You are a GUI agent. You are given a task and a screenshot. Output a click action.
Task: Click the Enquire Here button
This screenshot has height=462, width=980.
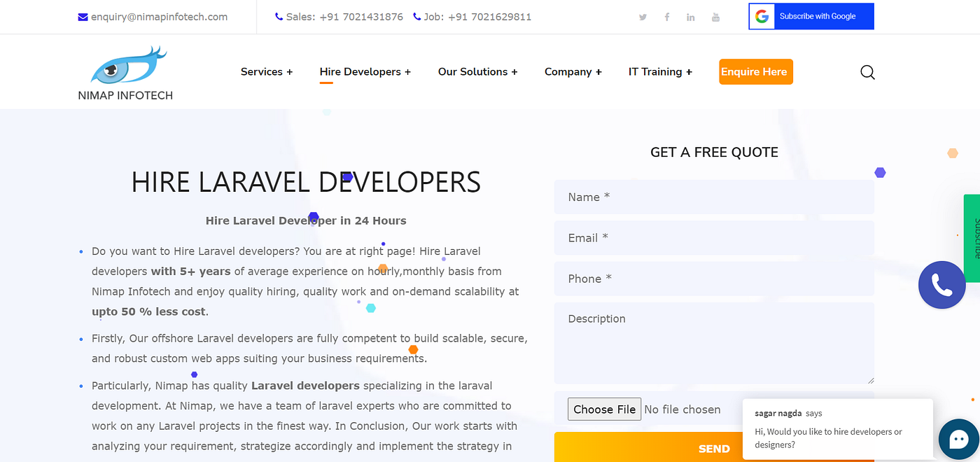pyautogui.click(x=756, y=71)
